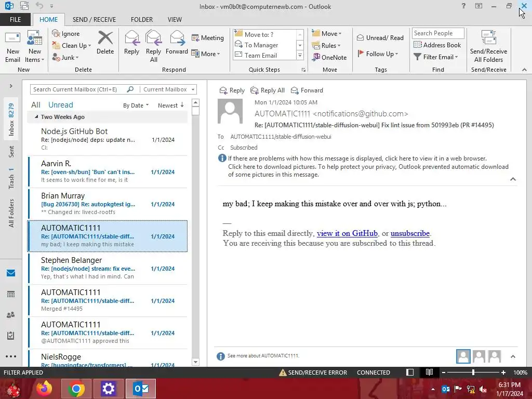Image resolution: width=532 pixels, height=399 pixels.
Task: Click Send/Receive All Folders
Action: (x=488, y=47)
